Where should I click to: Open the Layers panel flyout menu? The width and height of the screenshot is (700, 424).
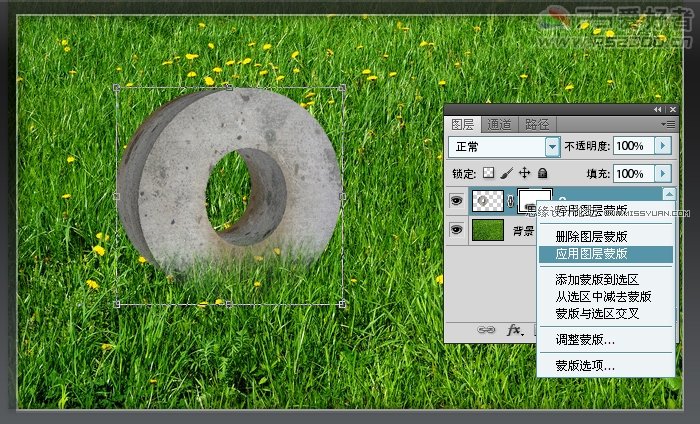[669, 125]
